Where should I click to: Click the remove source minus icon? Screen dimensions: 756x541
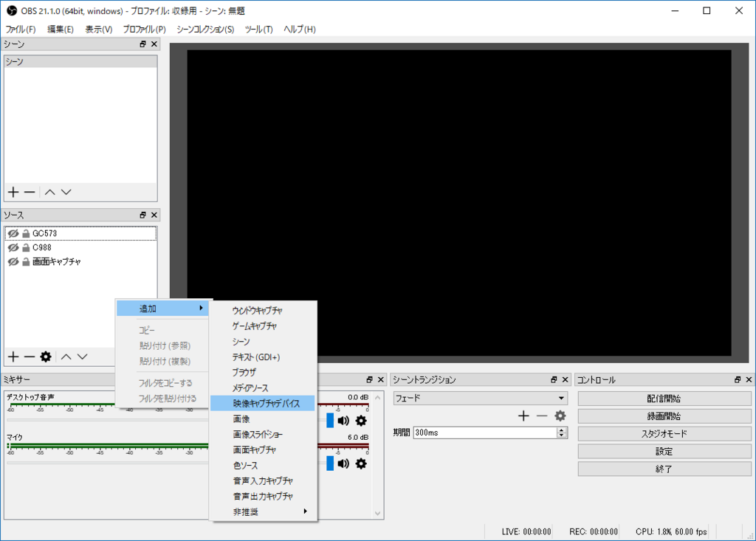click(x=28, y=356)
